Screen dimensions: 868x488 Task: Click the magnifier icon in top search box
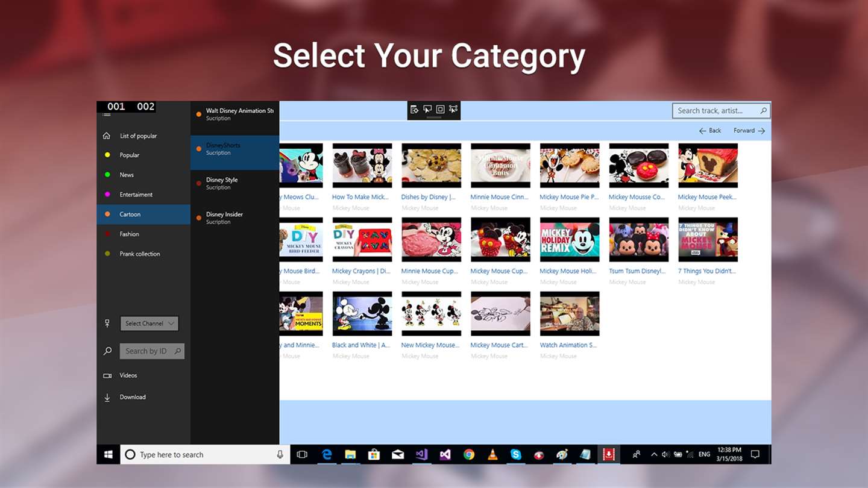coord(764,111)
